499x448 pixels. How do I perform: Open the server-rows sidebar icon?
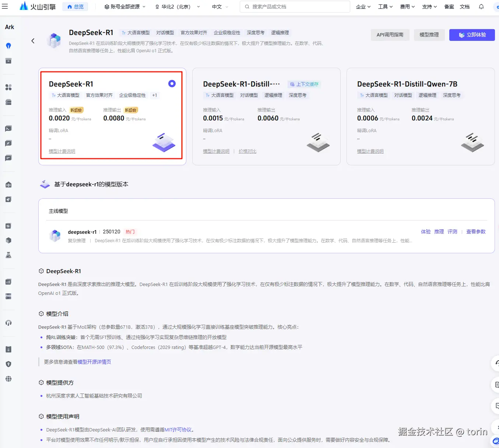coord(8,296)
